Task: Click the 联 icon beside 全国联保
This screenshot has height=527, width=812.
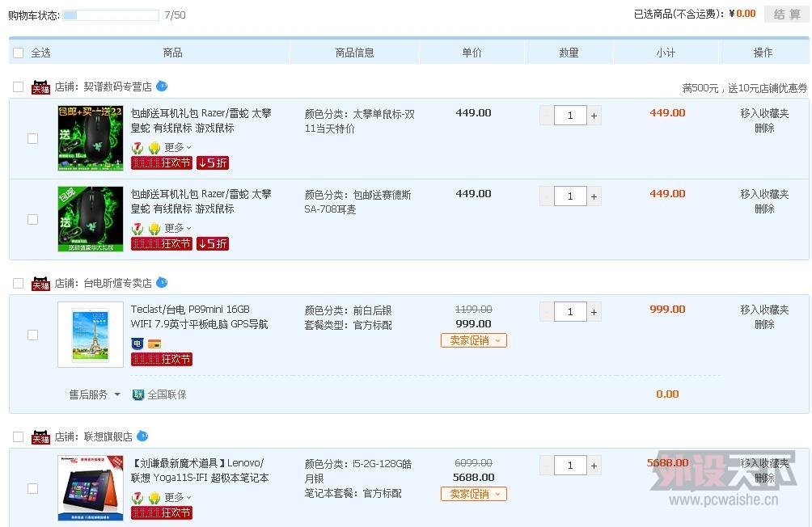Action: [137, 395]
